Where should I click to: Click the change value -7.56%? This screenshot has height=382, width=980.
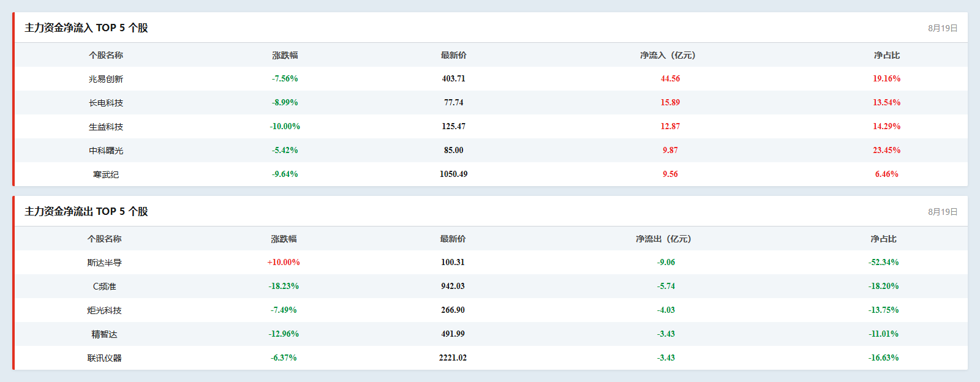coord(285,79)
